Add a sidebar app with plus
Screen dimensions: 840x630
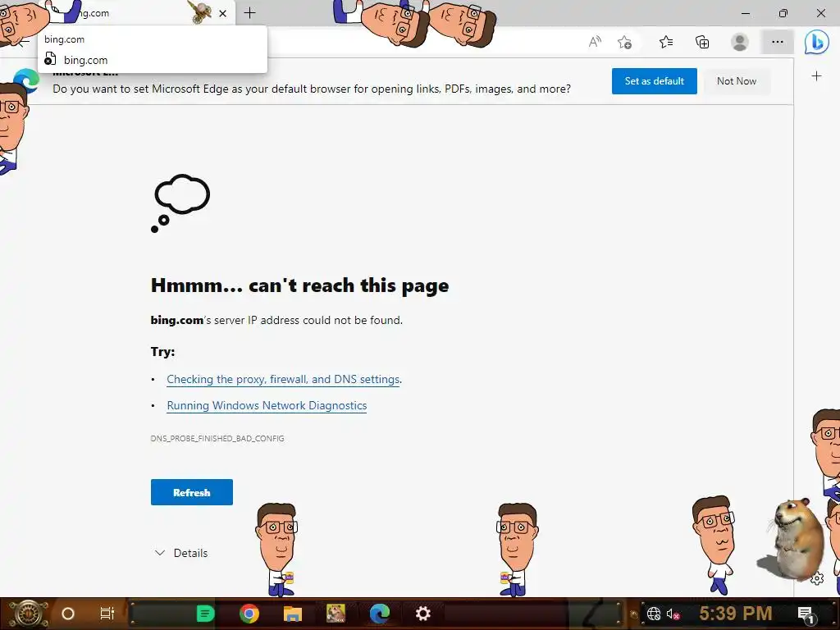(x=816, y=76)
